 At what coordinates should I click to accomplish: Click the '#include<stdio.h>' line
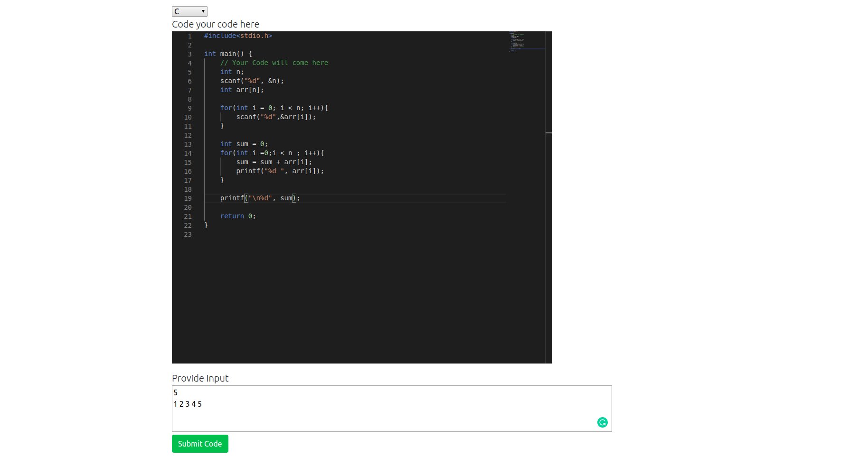click(x=238, y=36)
